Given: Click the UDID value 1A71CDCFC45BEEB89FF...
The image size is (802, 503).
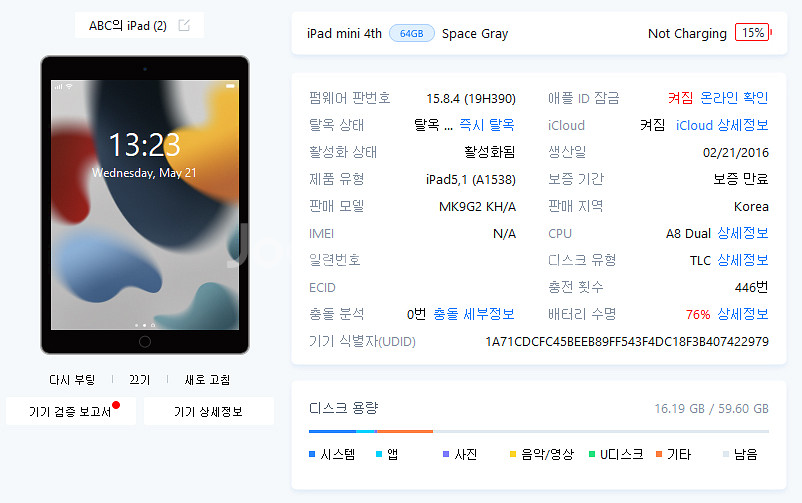Looking at the screenshot, I should click(627, 341).
